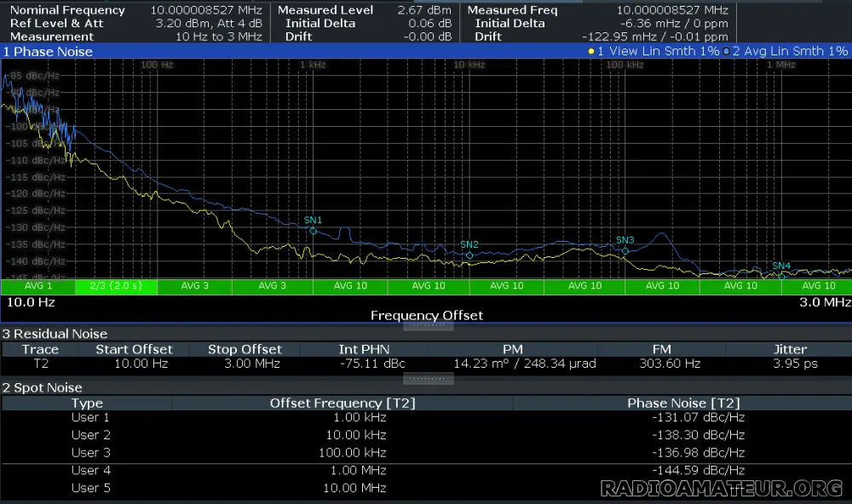This screenshot has width=852, height=504.
Task: Select the 1 Phase Noise window title
Action: [x=48, y=52]
